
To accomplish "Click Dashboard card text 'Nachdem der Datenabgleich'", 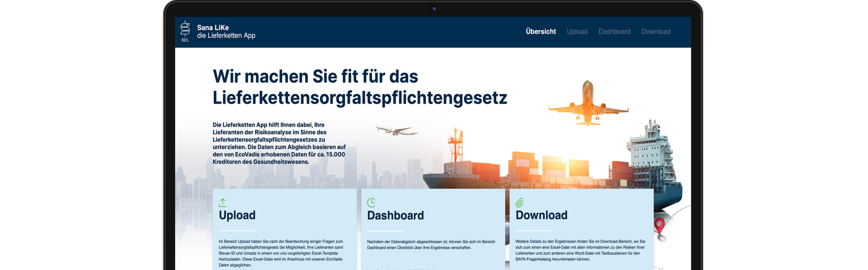I will coord(431,244).
